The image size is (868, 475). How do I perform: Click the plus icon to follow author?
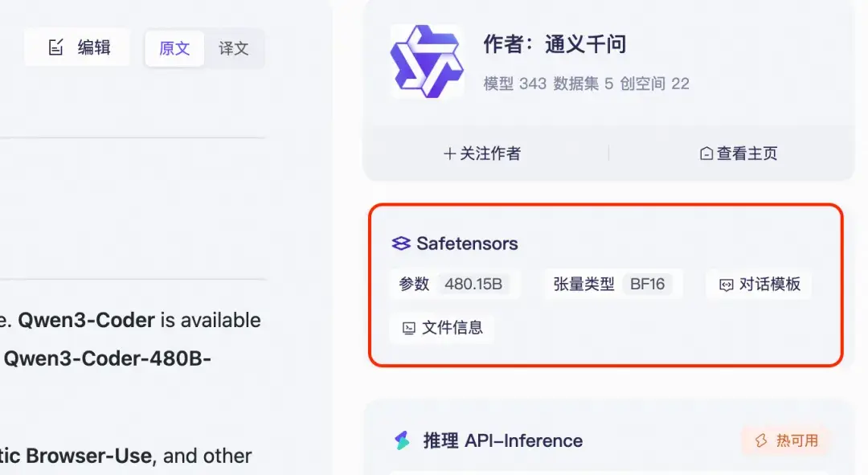click(450, 154)
